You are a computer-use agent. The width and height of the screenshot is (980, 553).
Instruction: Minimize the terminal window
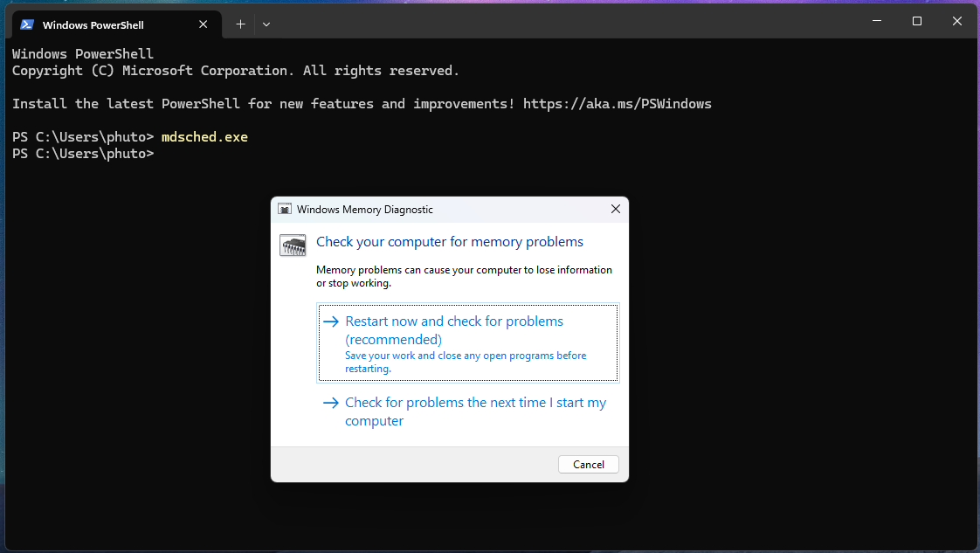tap(876, 21)
